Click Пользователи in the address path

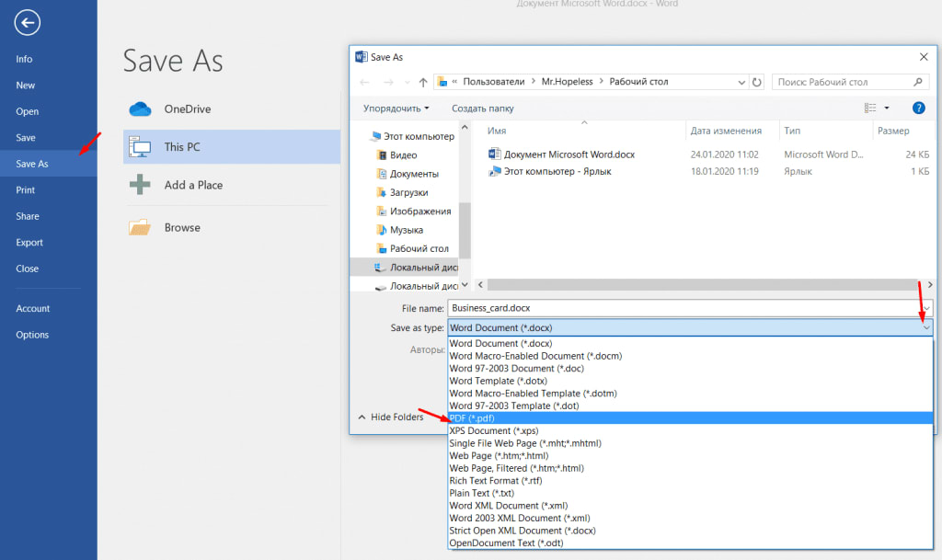493,82
